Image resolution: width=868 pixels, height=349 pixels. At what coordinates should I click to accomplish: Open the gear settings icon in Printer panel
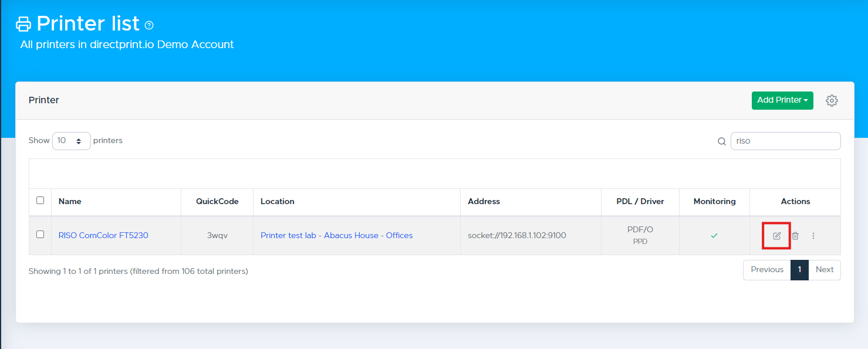click(x=832, y=100)
